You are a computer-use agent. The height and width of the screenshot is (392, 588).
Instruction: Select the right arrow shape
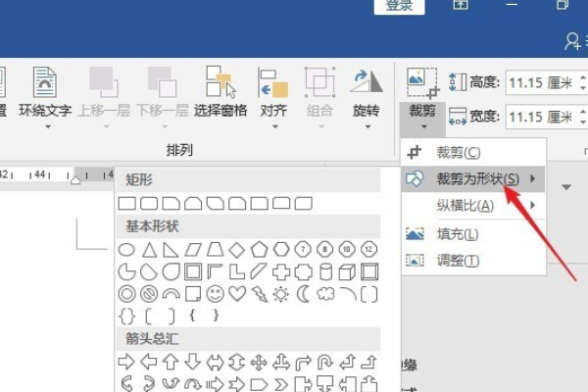[x=126, y=362]
